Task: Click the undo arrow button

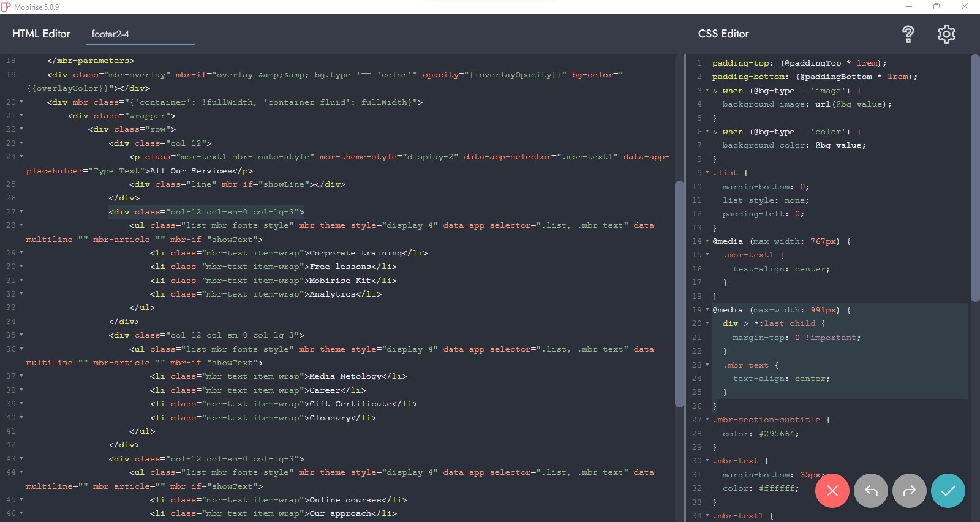Action: tap(870, 491)
